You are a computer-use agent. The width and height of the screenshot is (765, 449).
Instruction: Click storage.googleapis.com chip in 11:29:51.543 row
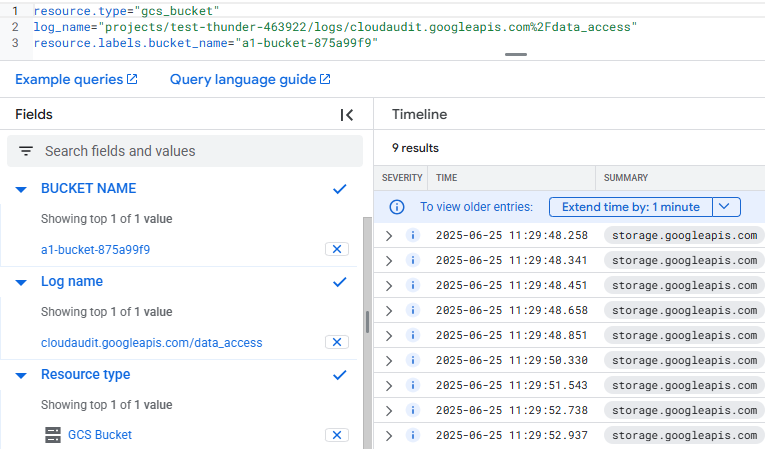pyautogui.click(x=684, y=386)
